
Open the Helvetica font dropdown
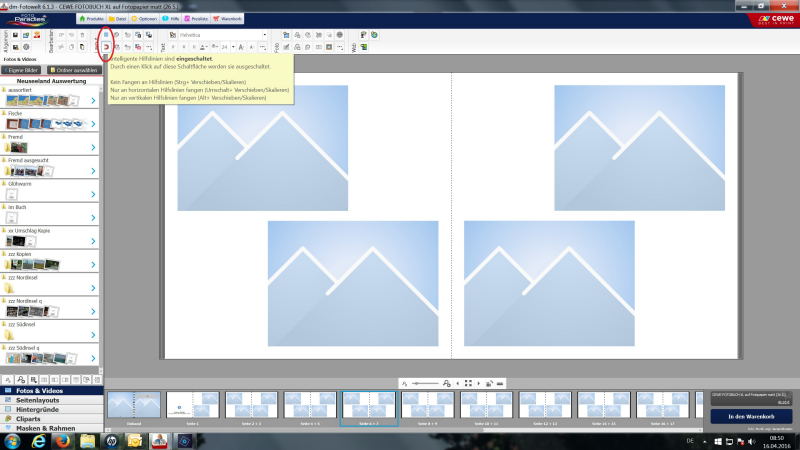[264, 35]
